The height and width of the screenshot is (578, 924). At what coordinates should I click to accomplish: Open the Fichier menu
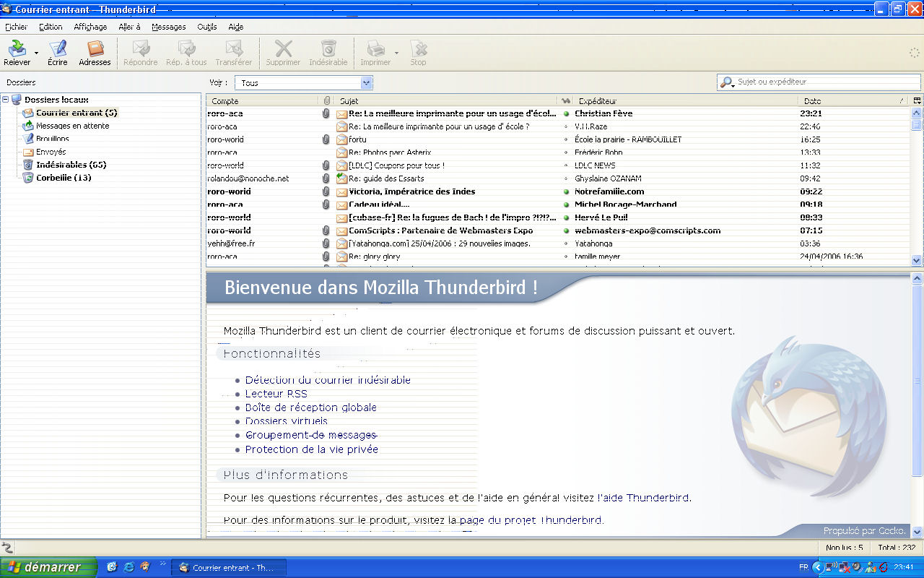16,27
